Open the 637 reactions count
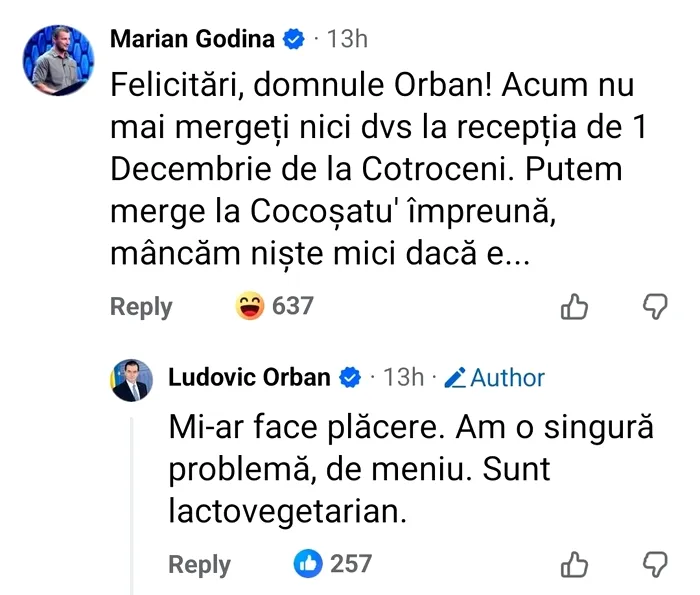700x595 pixels. click(x=293, y=307)
